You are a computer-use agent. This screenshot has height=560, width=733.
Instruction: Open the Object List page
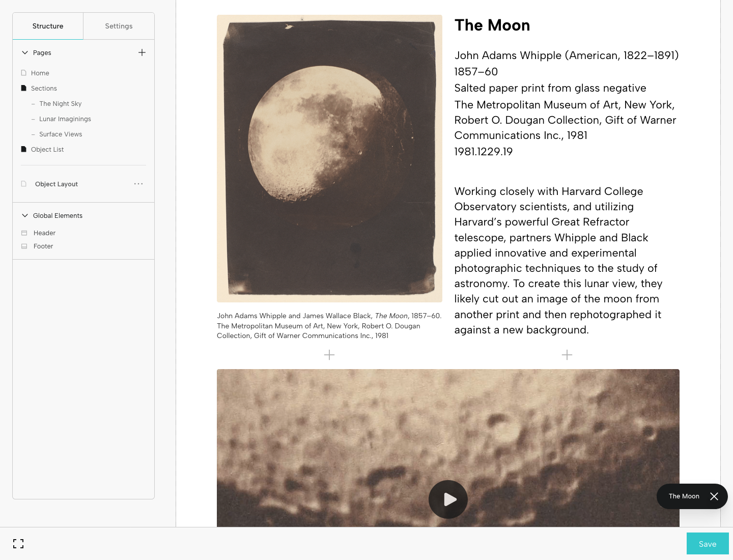click(47, 149)
